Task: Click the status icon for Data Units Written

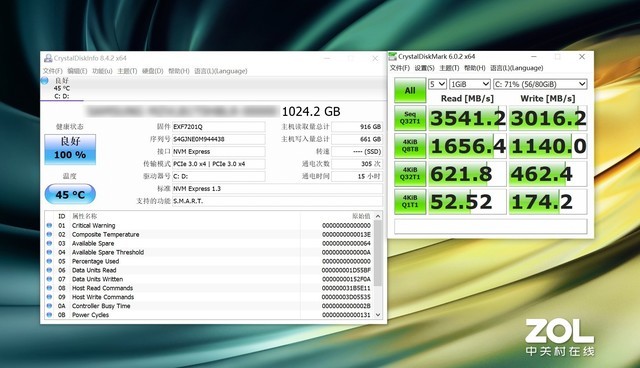Action: [x=49, y=279]
